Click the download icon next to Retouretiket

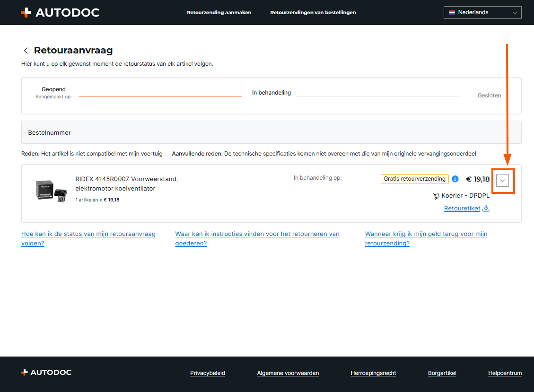pyautogui.click(x=486, y=208)
